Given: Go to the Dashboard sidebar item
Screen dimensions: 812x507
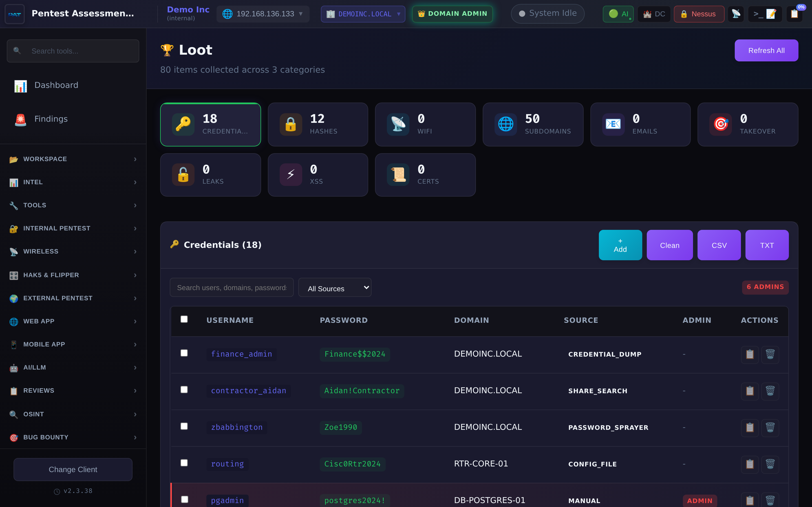Looking at the screenshot, I should [56, 85].
